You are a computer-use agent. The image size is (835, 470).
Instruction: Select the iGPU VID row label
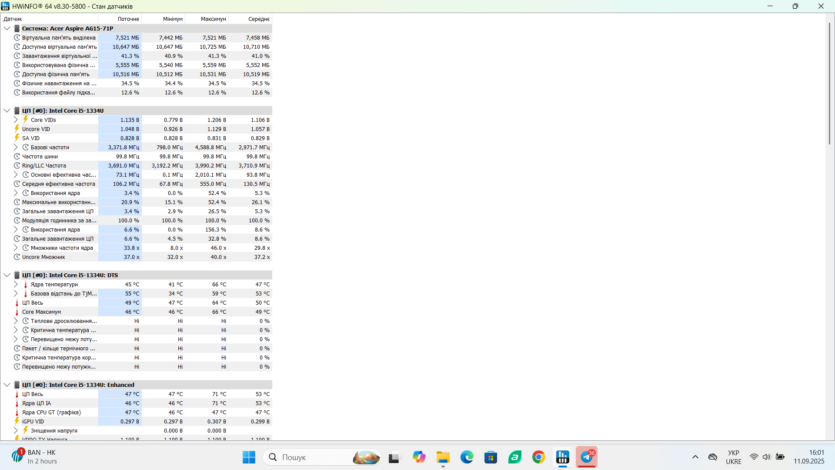(33, 421)
